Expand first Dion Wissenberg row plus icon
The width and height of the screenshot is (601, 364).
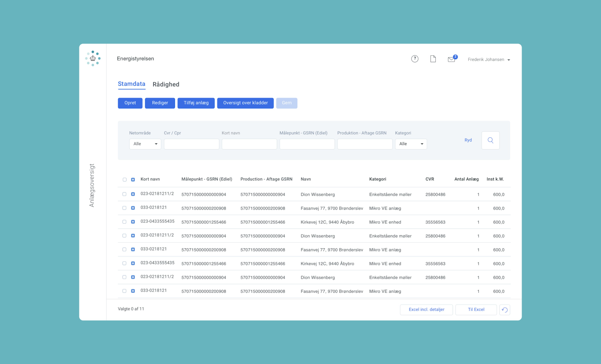(133, 194)
